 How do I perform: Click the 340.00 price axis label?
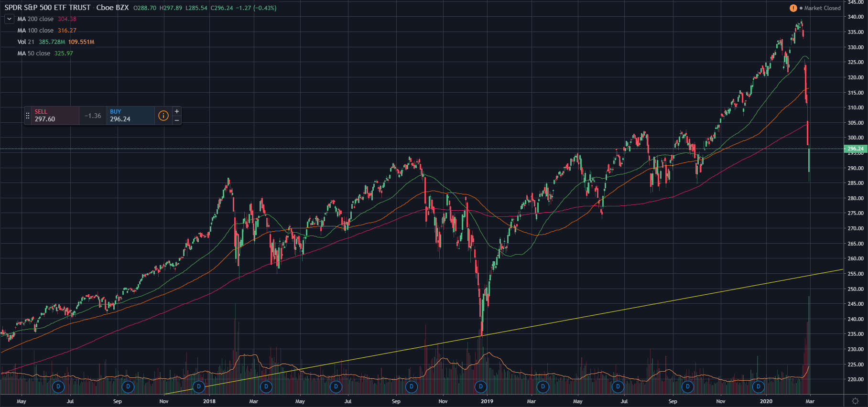pyautogui.click(x=856, y=17)
